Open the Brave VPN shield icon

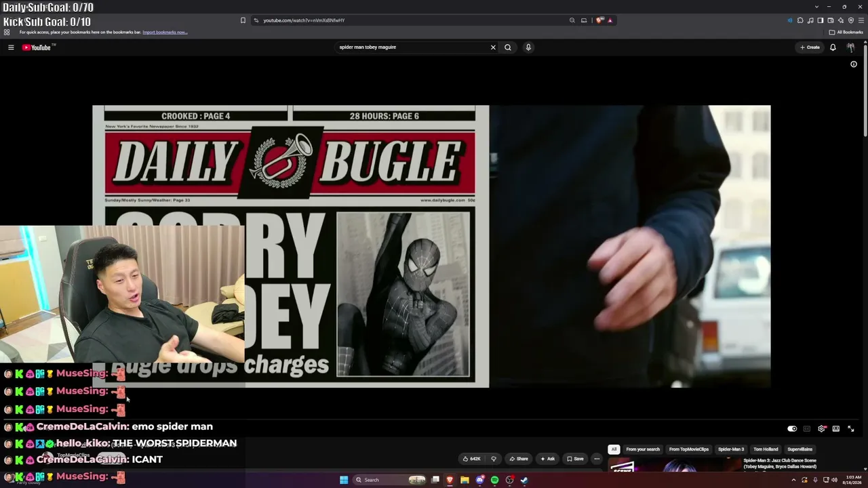coord(851,20)
